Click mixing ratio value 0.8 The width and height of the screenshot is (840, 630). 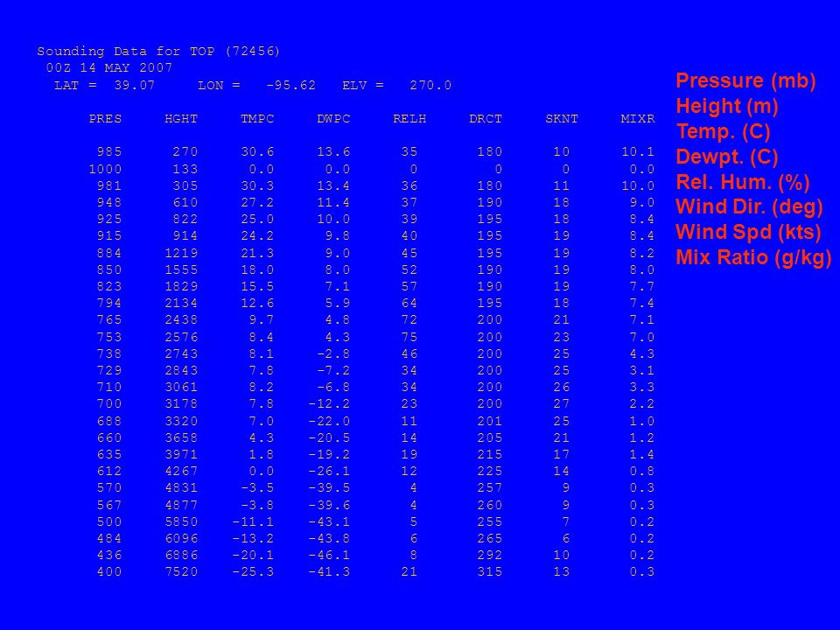641,471
